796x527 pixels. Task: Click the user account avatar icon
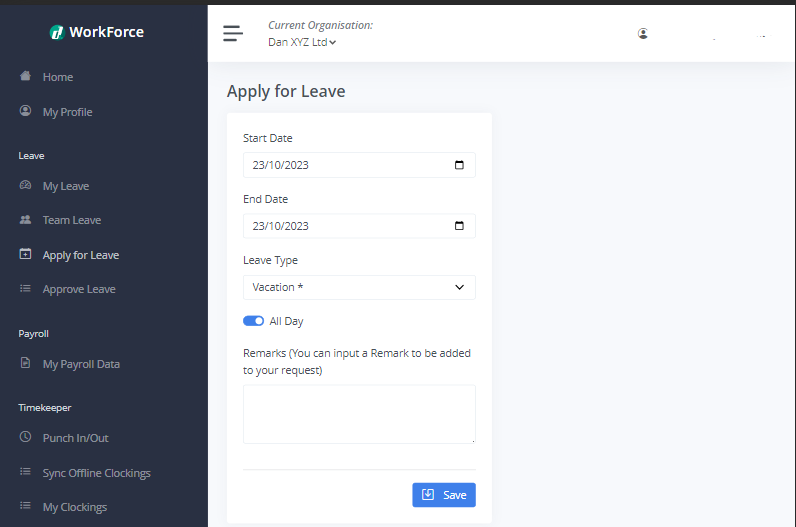point(643,33)
